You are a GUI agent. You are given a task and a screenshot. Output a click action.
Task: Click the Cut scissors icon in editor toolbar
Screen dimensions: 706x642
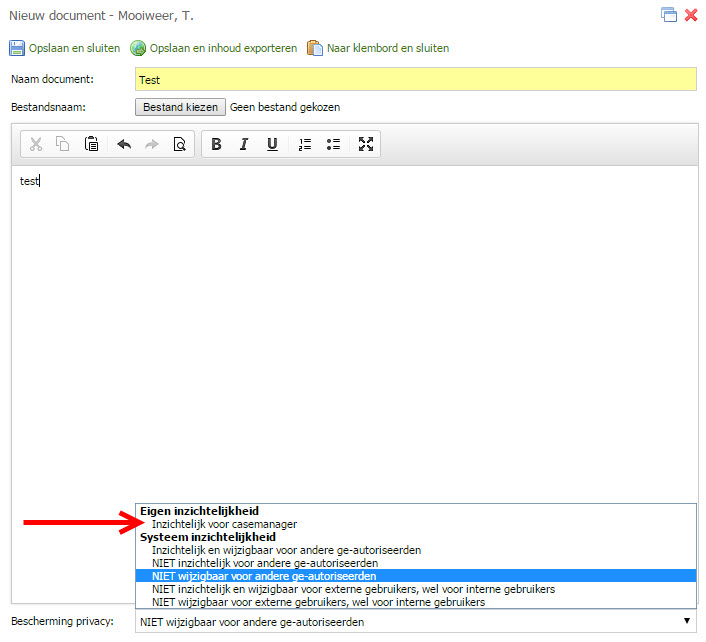tap(36, 144)
